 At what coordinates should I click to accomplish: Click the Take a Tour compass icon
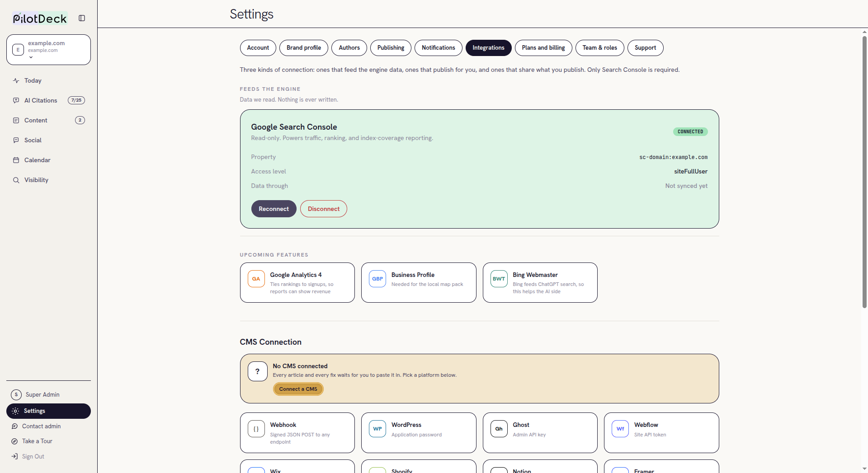[14, 441]
